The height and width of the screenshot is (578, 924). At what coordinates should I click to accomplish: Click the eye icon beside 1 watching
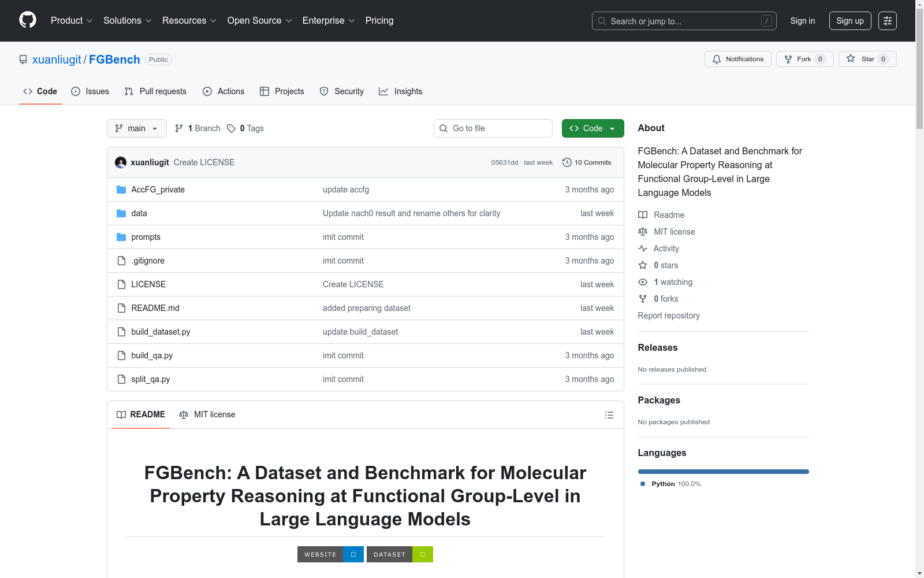[643, 282]
